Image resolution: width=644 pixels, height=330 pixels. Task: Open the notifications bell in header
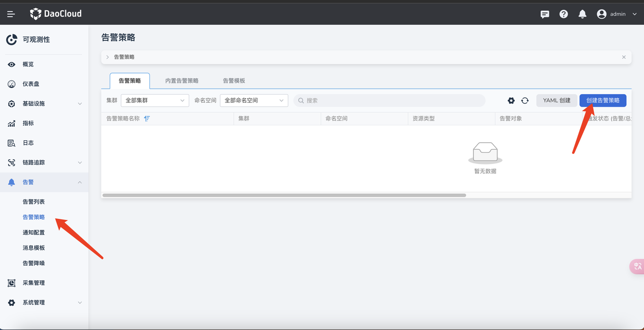coord(582,14)
